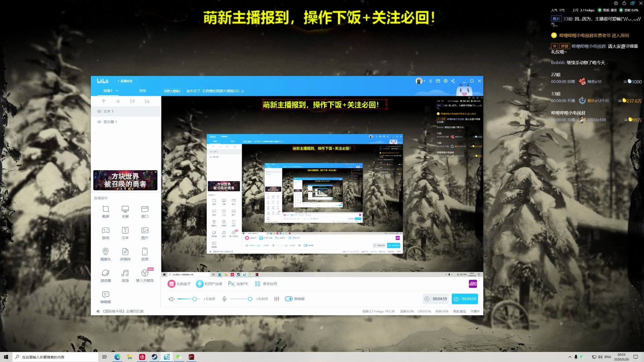This screenshot has height=362, width=644.
Task: Select the 截屏 screen capture source
Action: [x=106, y=211]
